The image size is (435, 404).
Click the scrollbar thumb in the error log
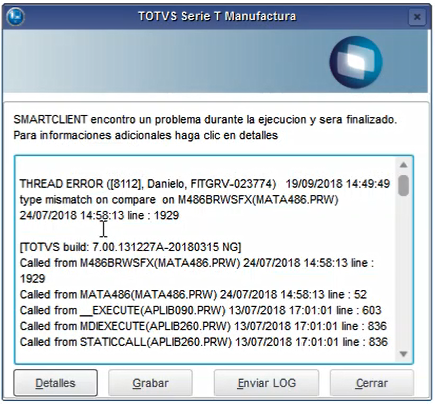(403, 185)
